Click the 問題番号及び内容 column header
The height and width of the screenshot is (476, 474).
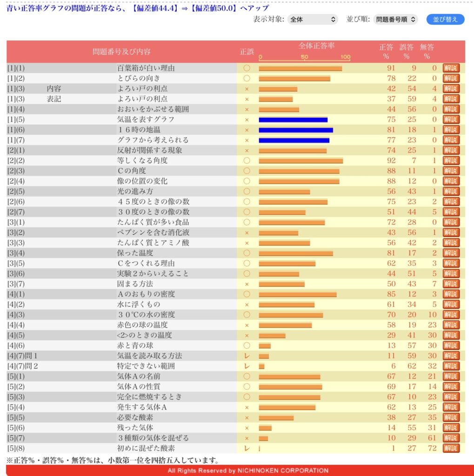[121, 52]
